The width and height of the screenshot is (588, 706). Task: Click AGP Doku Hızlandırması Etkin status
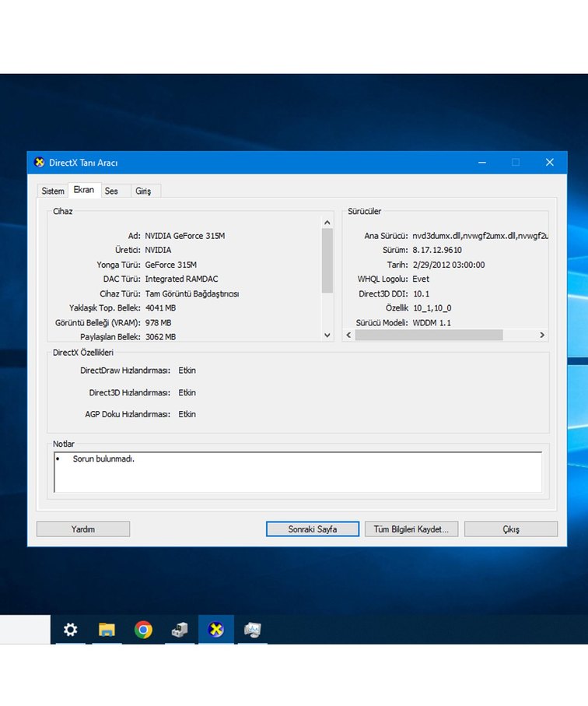[x=187, y=414]
